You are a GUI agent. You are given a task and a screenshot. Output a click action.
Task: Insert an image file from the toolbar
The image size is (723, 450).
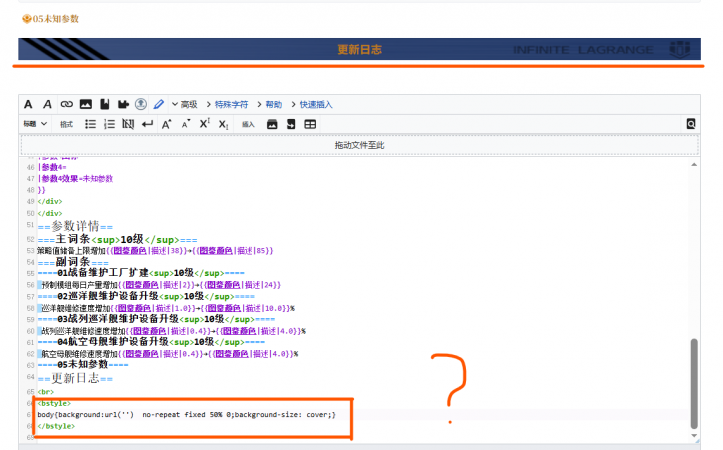[86, 104]
